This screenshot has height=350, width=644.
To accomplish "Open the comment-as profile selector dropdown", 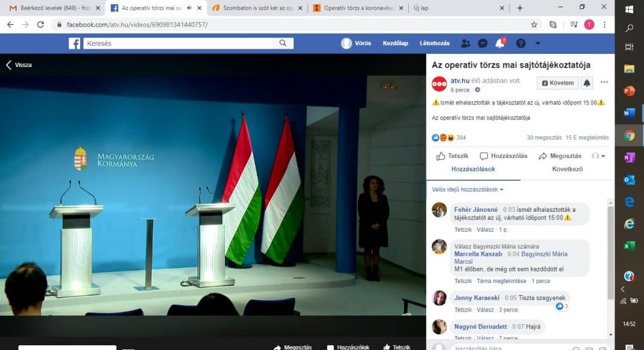I will point(598,156).
